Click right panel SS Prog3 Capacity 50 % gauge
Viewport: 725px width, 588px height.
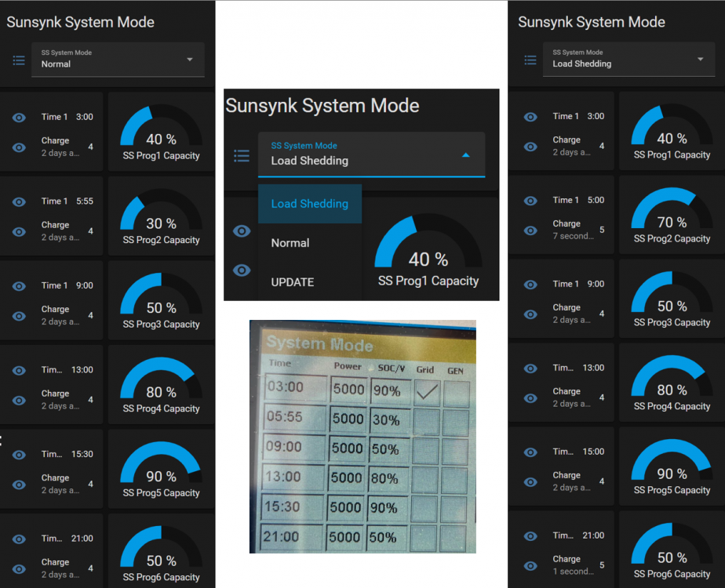672,299
